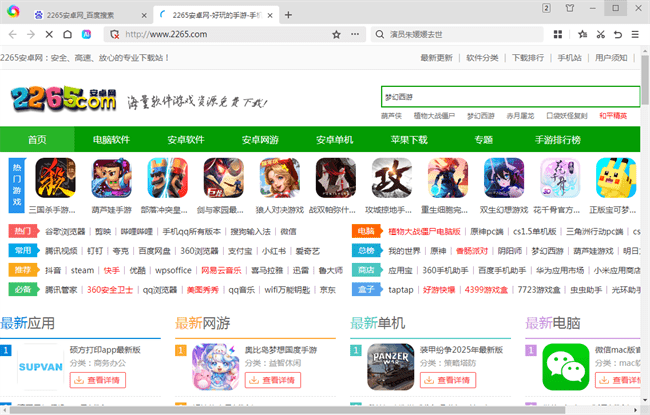The image size is (650, 415).
Task: Click the 下载排行 top link
Action: [x=528, y=58]
